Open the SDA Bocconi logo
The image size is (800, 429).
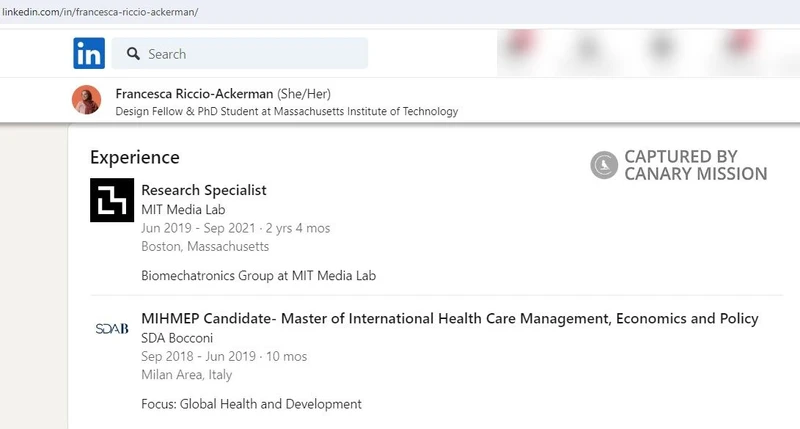(112, 329)
